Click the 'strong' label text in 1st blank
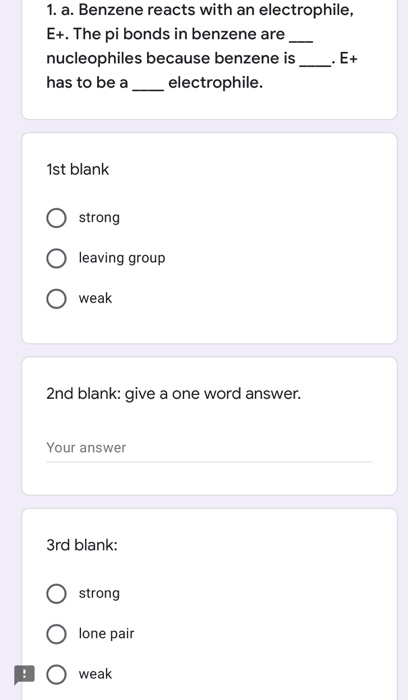Image resolution: width=408 pixels, height=700 pixels. point(99,218)
